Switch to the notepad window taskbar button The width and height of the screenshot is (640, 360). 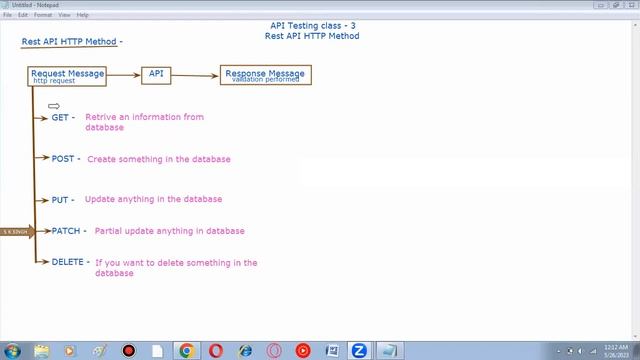pyautogui.click(x=389, y=351)
